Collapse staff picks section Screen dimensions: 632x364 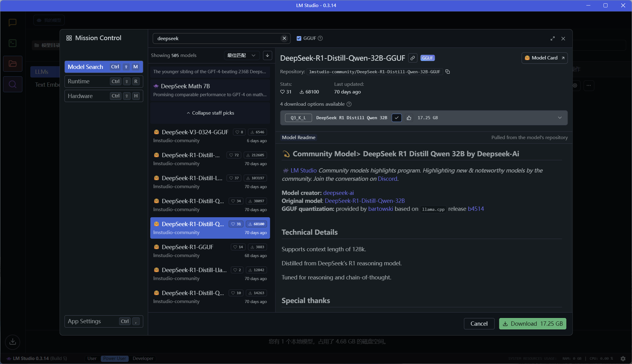pos(210,113)
